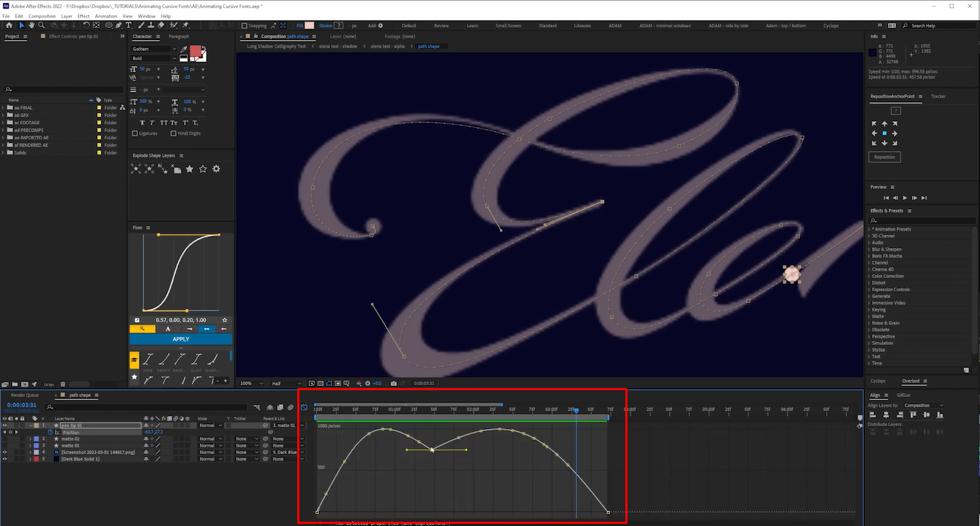Click the eyedropper in the Character panel
Image resolution: width=980 pixels, height=526 pixels.
coord(184,49)
